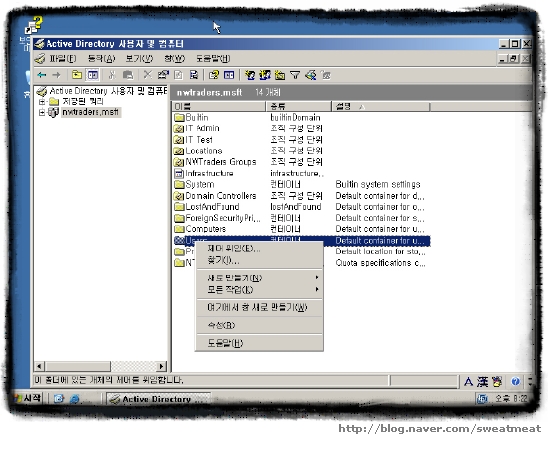
Task: Sort by 설명 column header
Action: pos(381,106)
